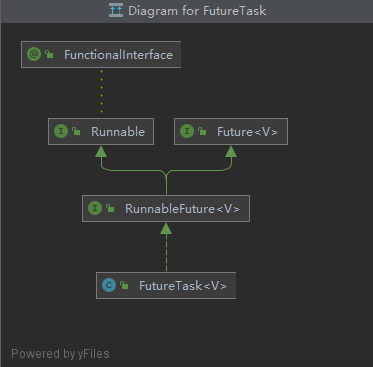Click the annotation @ icon on FunctionalInterface
373x367 pixels.
[x=34, y=54]
